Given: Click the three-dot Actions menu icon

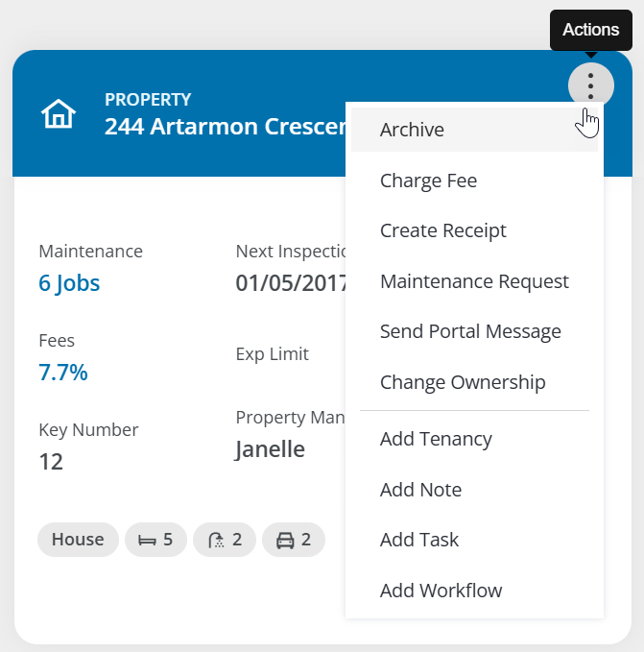Looking at the screenshot, I should pos(590,85).
